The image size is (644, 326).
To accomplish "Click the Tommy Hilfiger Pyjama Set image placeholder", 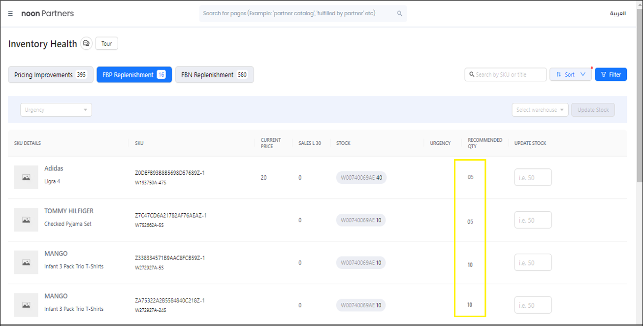I will pyautogui.click(x=26, y=220).
